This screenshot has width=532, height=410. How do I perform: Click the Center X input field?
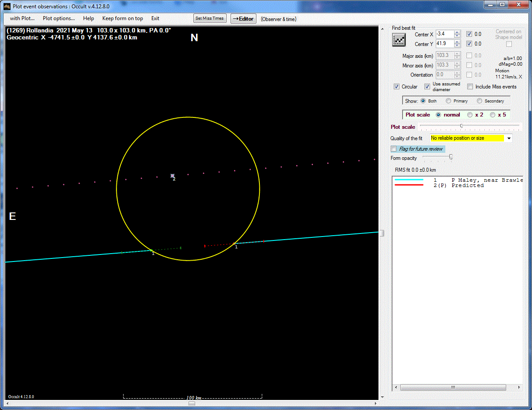444,34
